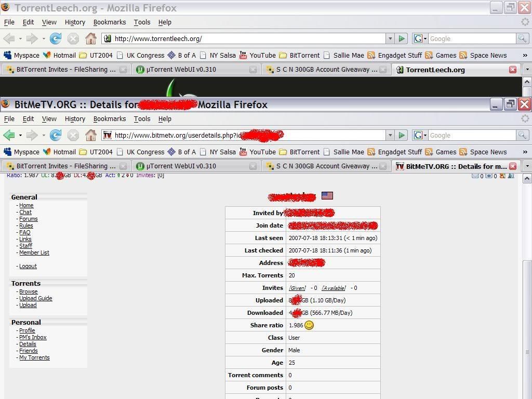The image size is (532, 399).
Task: Reload page in BitMeTV window
Action: point(56,136)
